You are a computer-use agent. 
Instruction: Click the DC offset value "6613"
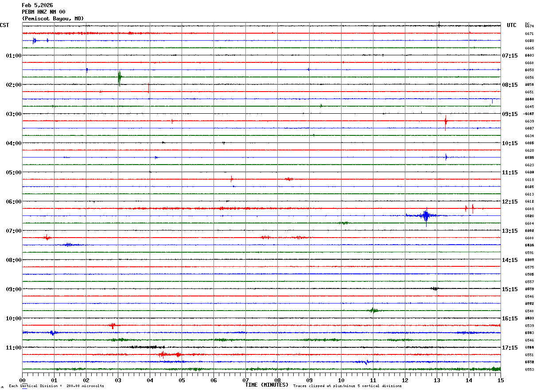pyautogui.click(x=529, y=194)
